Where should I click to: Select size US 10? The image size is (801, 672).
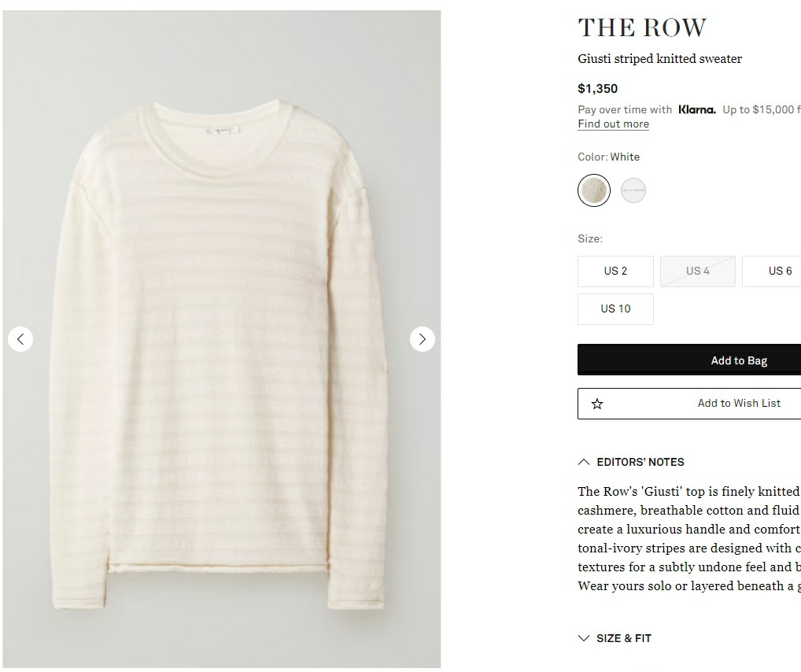(615, 309)
